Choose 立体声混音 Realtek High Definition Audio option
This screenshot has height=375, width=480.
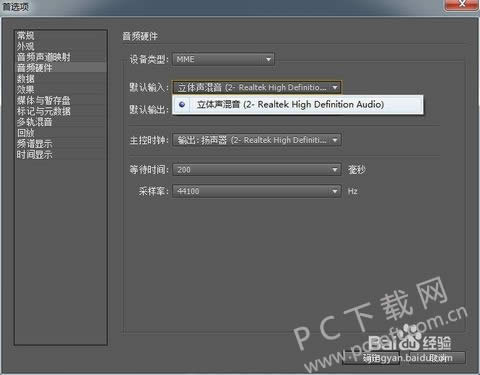coord(298,105)
